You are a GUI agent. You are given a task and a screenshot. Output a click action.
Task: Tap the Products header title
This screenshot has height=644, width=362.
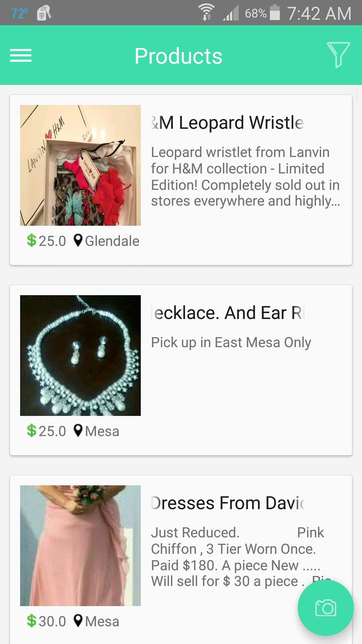178,56
